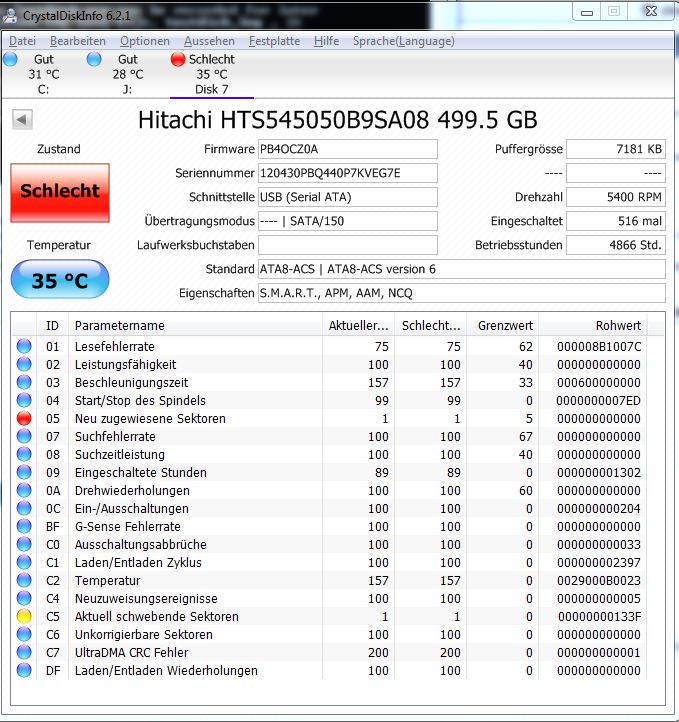
Task: Click the blue icon for Ausschaltungsabbrüche row
Action: click(x=24, y=544)
